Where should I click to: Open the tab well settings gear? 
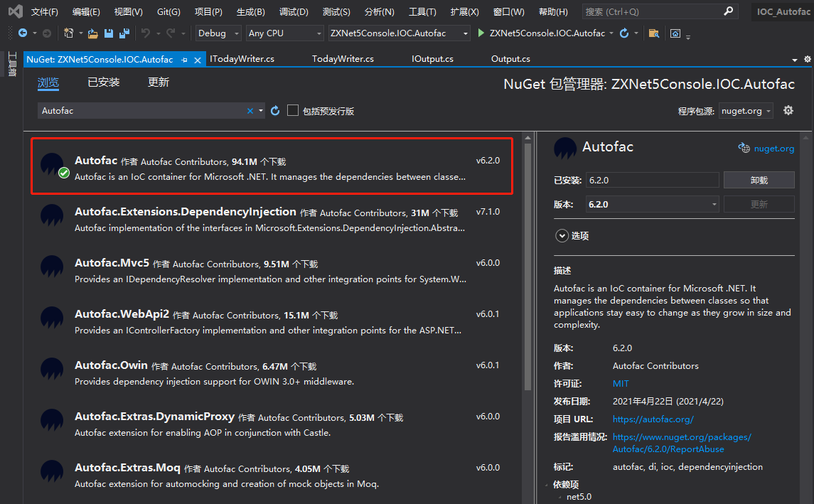tap(808, 59)
